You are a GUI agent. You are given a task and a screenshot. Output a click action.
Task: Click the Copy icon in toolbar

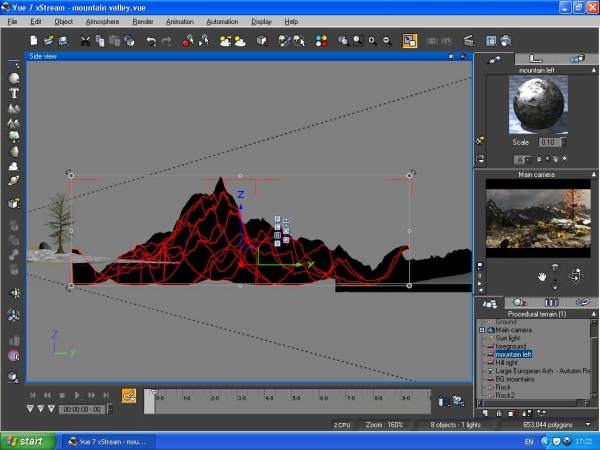click(x=99, y=41)
